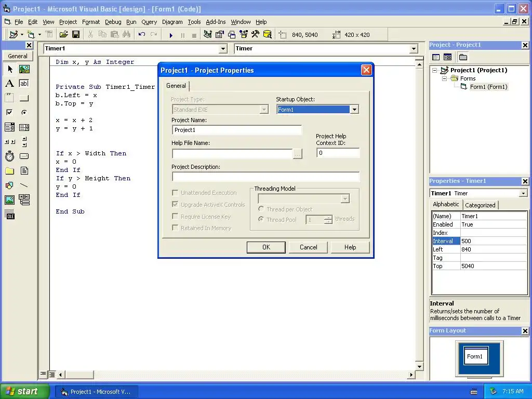Viewport: 532px width, 399px height.
Task: Select the Line control in the toolbox
Action: [x=24, y=185]
